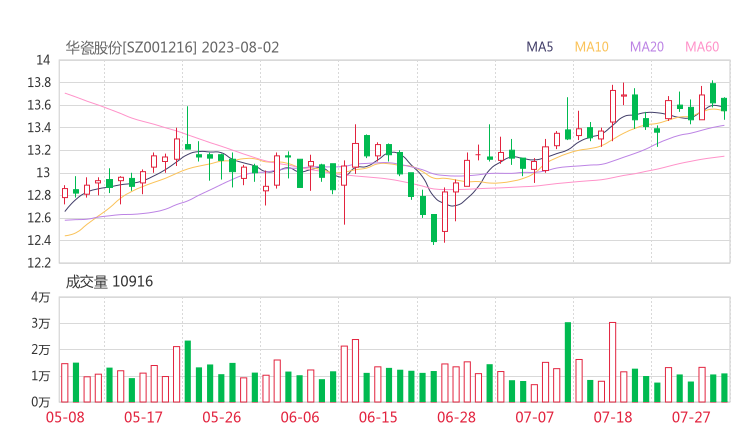Click the MA20 legend label
The image size is (740, 440).
(x=647, y=47)
